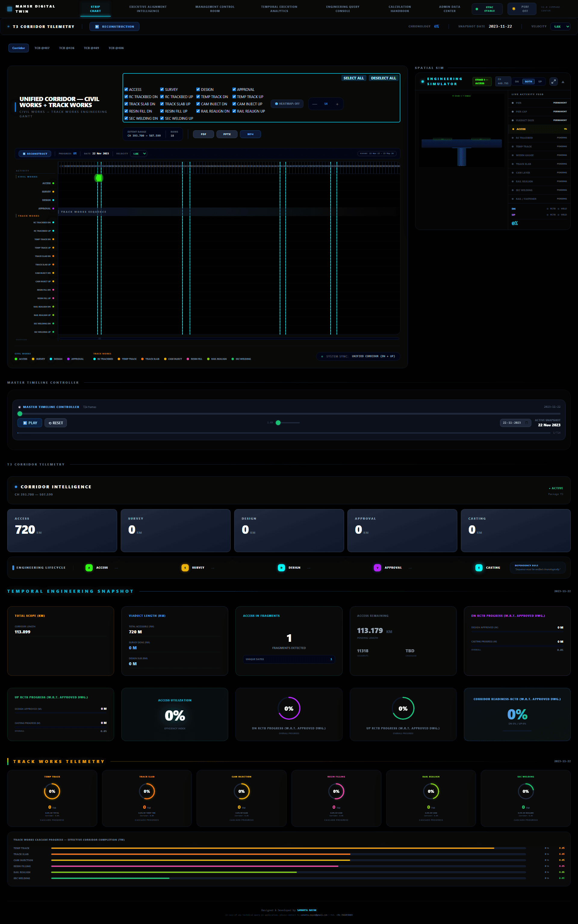Click the SELECT ALL button

(354, 78)
